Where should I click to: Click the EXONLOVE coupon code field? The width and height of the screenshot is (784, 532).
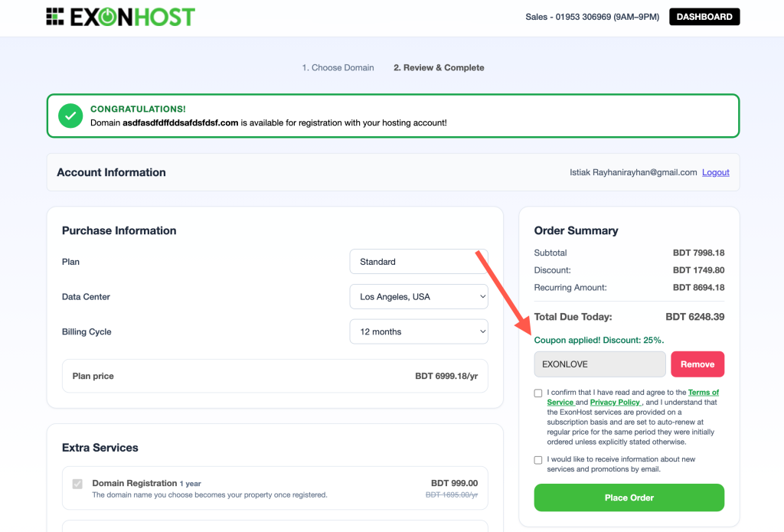pyautogui.click(x=599, y=364)
